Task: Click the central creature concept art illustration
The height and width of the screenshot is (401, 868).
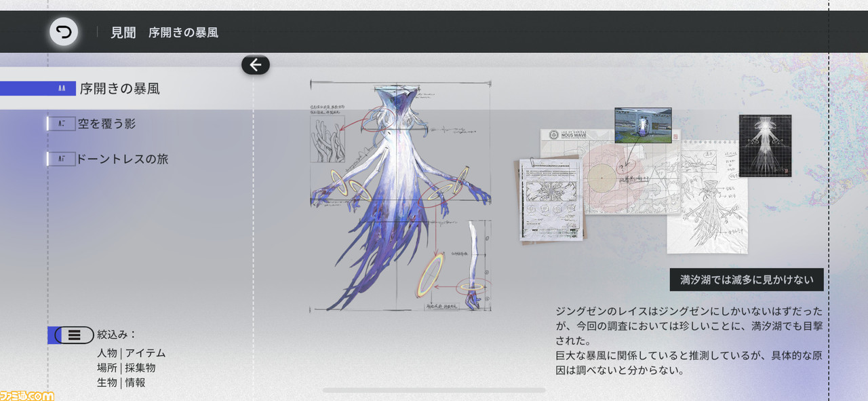Action: tap(401, 197)
